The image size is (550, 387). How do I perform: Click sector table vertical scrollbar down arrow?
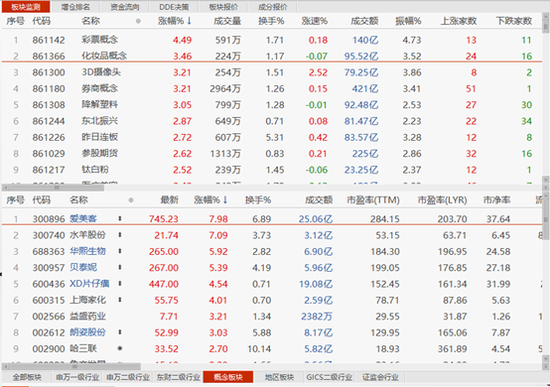545,180
